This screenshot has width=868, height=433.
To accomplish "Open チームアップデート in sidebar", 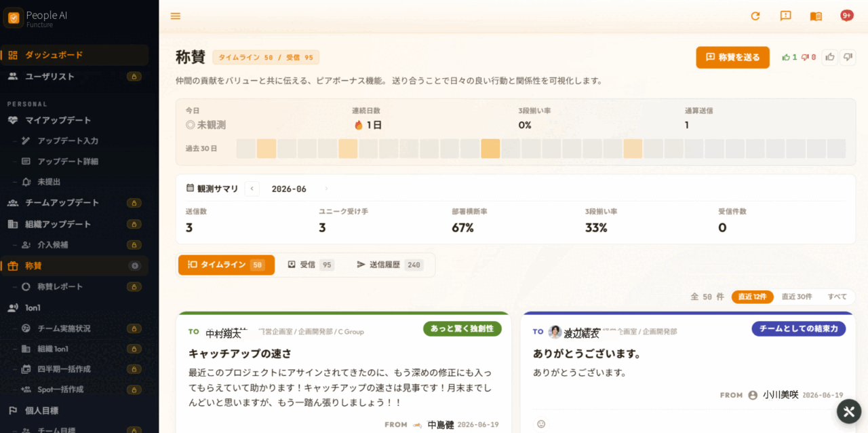I will coord(75,202).
